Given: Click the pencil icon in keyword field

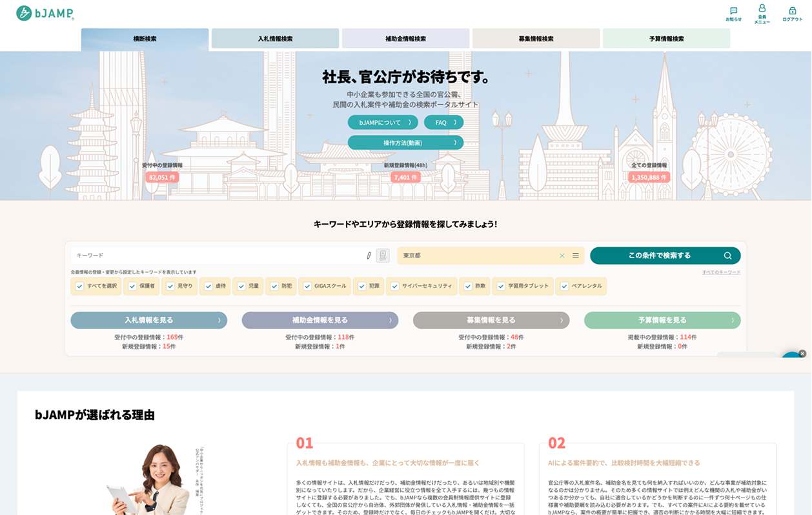Looking at the screenshot, I should [369, 256].
